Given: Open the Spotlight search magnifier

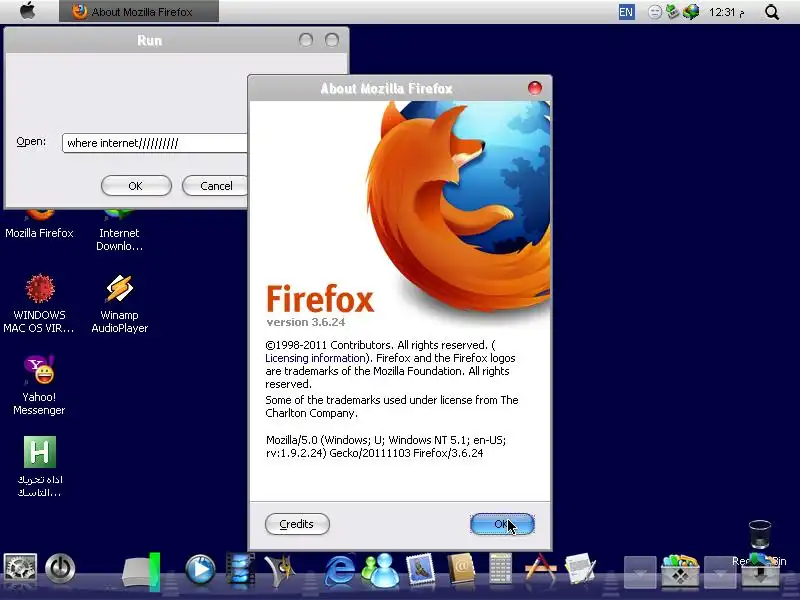Looking at the screenshot, I should 772,12.
